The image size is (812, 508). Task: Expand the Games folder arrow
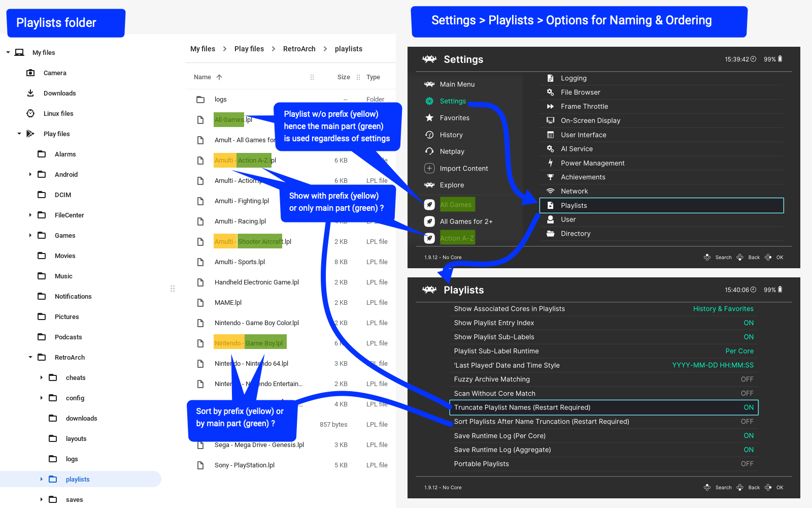pos(30,235)
